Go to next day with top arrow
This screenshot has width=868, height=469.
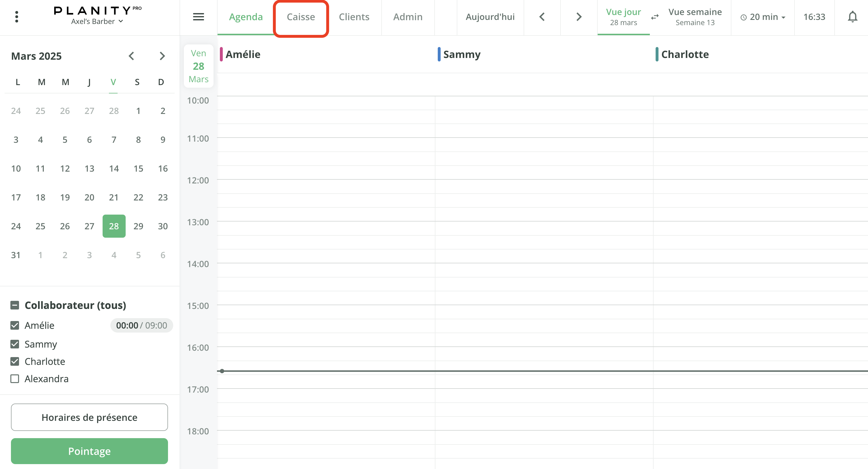click(x=579, y=16)
